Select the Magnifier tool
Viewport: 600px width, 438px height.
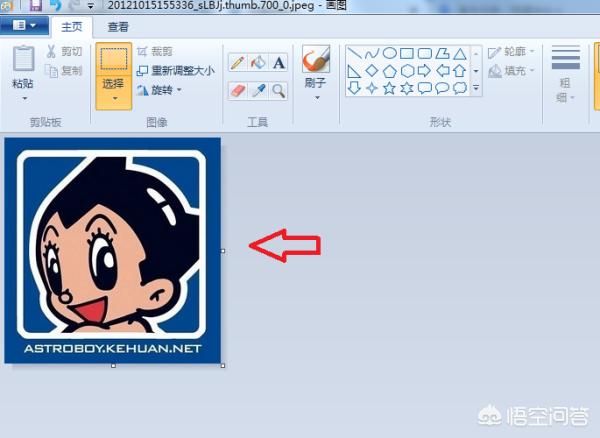tap(279, 91)
